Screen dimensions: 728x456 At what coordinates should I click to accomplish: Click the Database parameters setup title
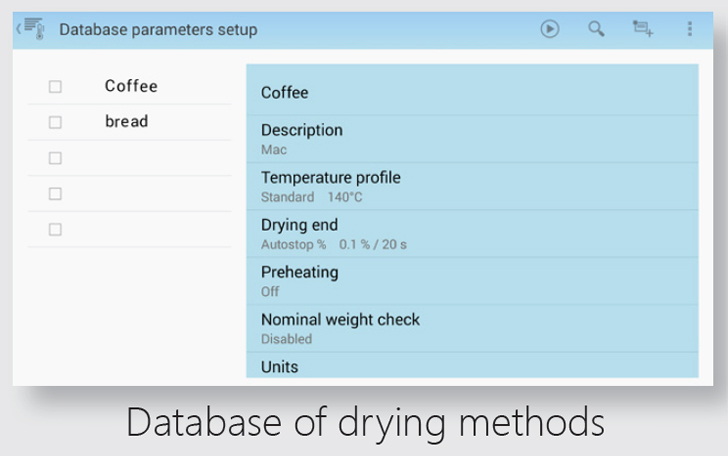(158, 30)
